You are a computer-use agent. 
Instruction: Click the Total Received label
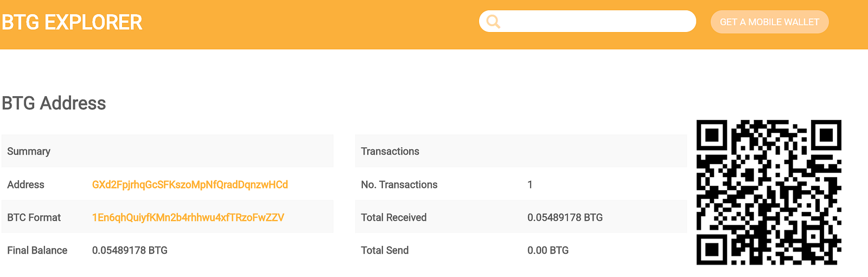394,218
